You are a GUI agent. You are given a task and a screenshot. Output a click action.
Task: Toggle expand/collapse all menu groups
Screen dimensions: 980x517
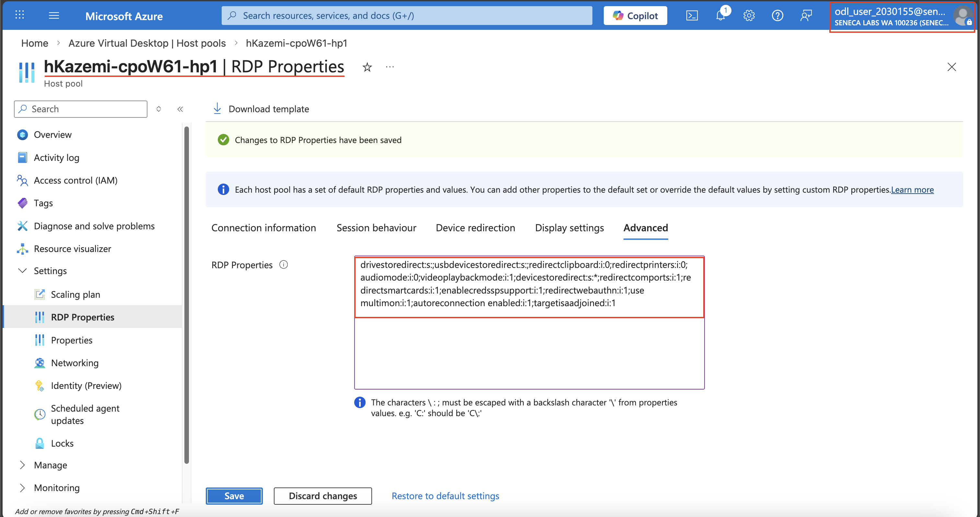159,109
